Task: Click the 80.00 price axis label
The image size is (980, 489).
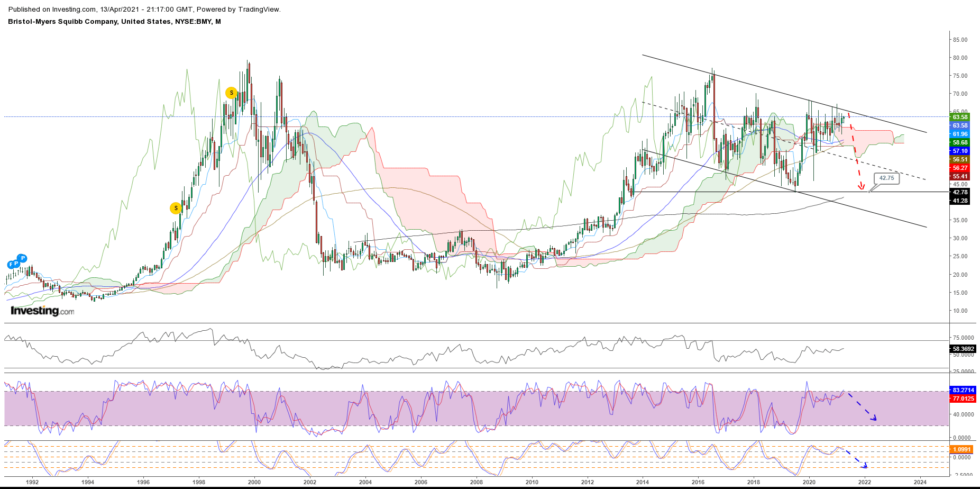Action: click(960, 58)
